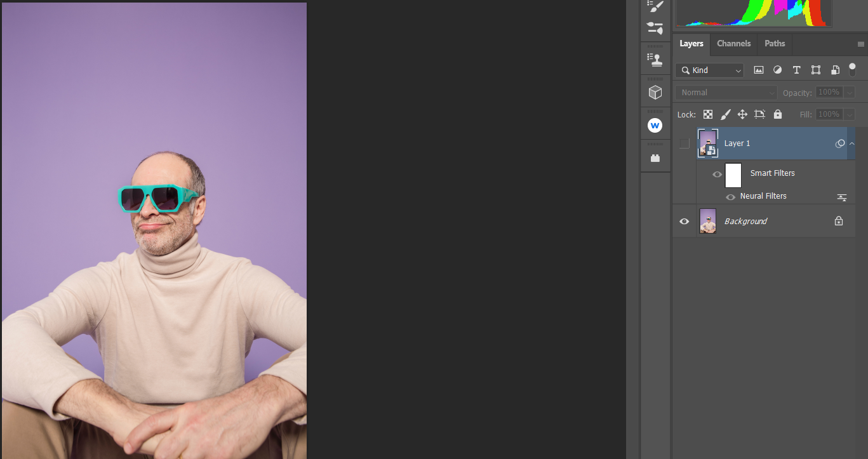Hide the Neural Filters effect eye

point(731,197)
